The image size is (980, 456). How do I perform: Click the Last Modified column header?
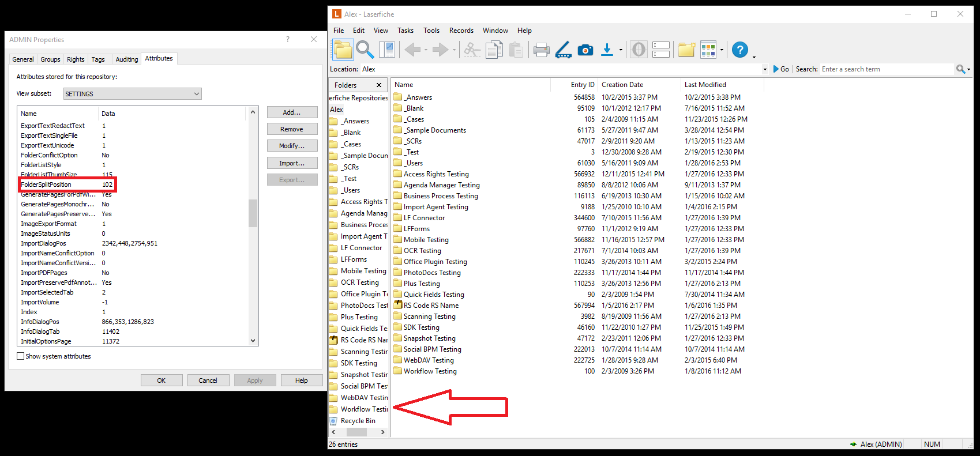722,85
